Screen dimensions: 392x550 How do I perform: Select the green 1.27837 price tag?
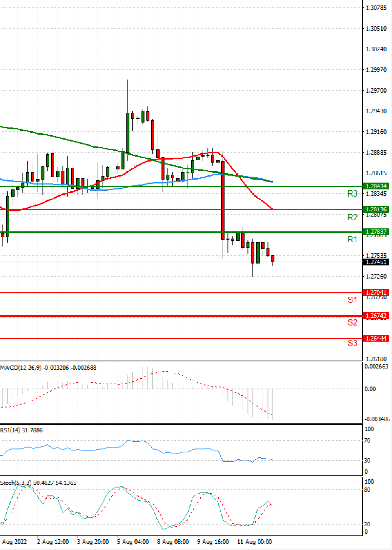point(376,232)
